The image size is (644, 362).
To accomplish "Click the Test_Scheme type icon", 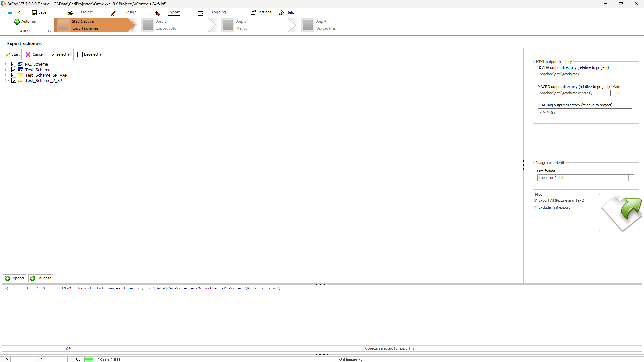I will (21, 70).
